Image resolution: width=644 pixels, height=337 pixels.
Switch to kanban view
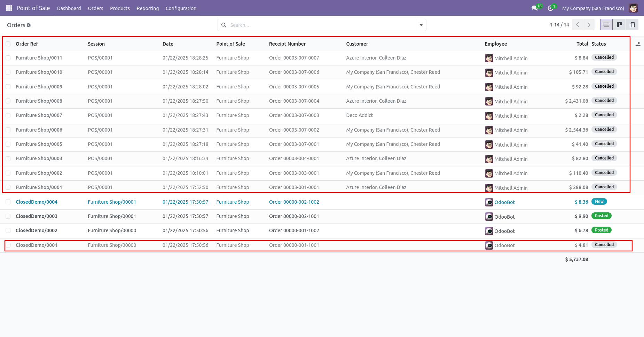(x=619, y=25)
